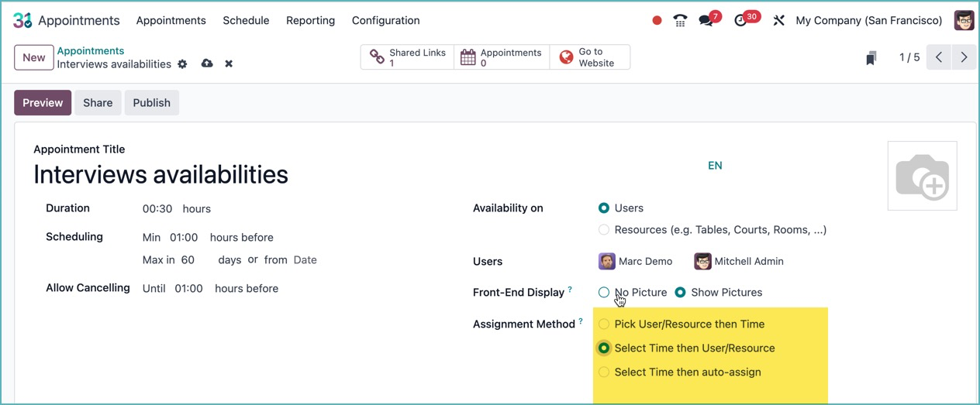Image resolution: width=980 pixels, height=405 pixels.
Task: Open the Configuration menu
Action: (x=385, y=21)
